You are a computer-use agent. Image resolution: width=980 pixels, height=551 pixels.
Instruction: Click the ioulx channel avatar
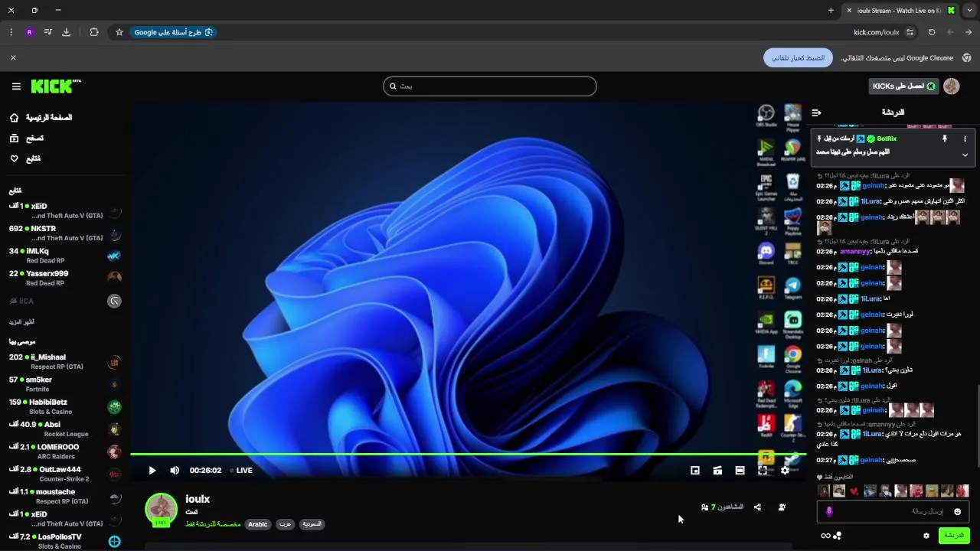161,509
